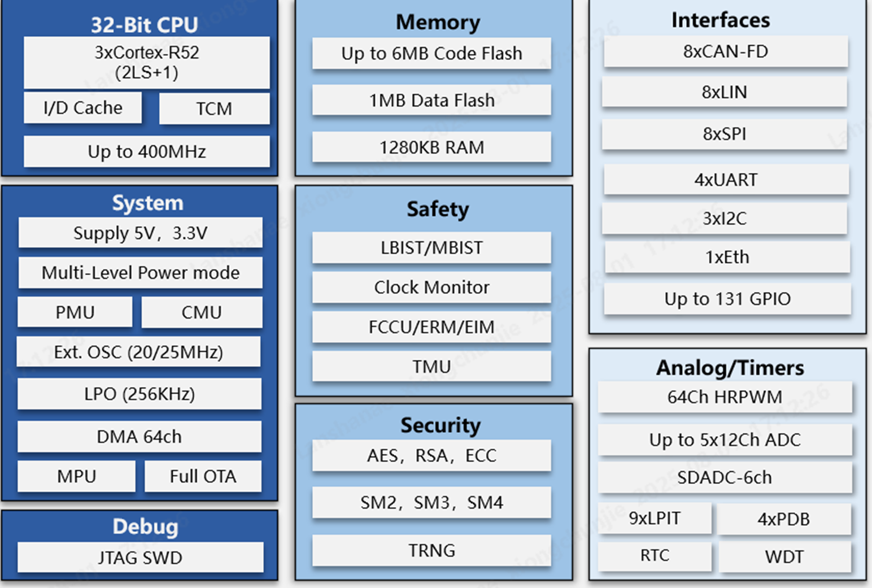Select the I/D Cache box
The image size is (872, 588).
(x=82, y=108)
